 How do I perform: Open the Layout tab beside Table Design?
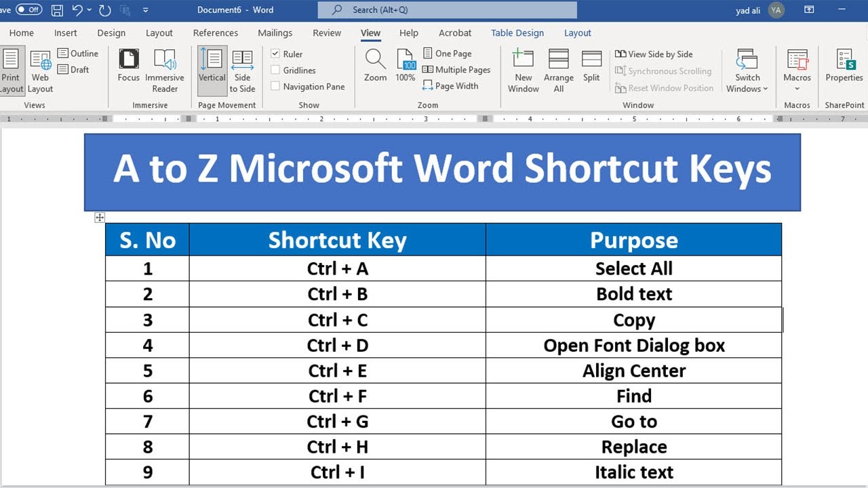coord(578,33)
